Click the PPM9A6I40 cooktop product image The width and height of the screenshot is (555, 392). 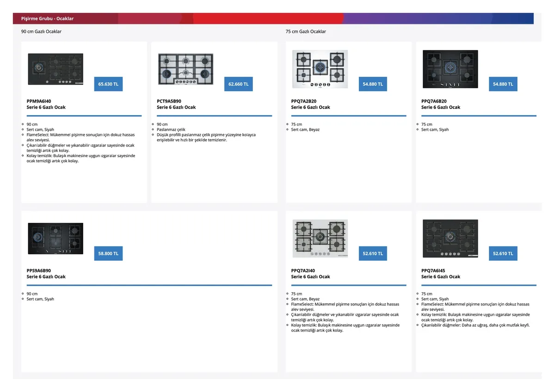point(55,69)
